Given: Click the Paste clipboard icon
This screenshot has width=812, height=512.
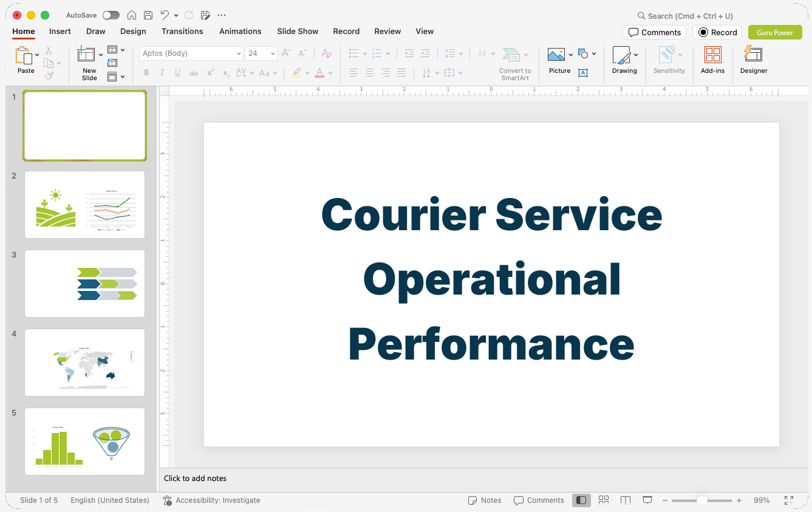Looking at the screenshot, I should coord(24,56).
